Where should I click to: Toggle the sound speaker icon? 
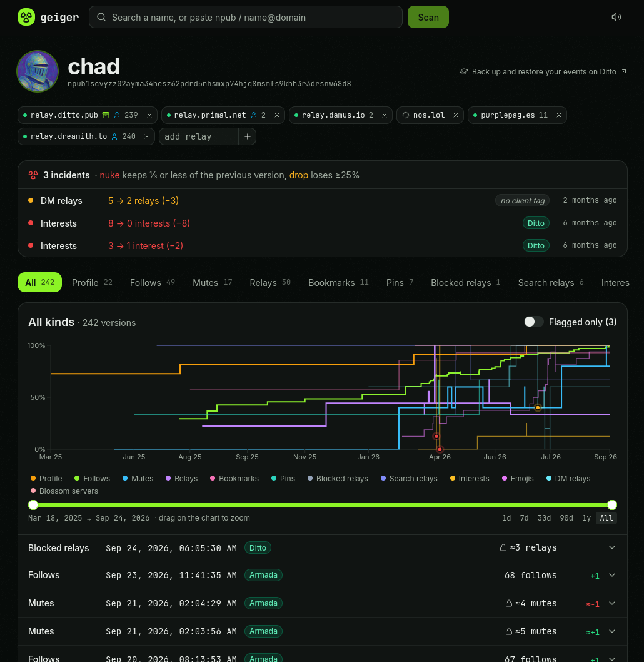pyautogui.click(x=616, y=17)
